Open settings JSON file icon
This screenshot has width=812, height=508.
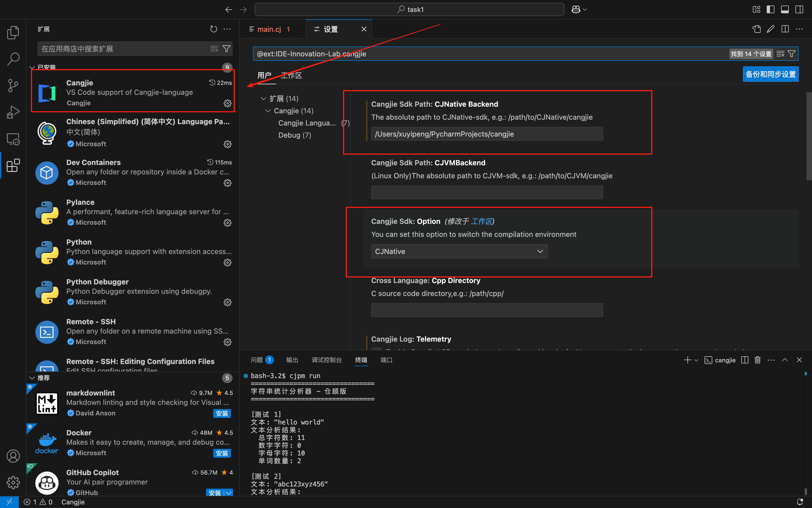(x=756, y=29)
